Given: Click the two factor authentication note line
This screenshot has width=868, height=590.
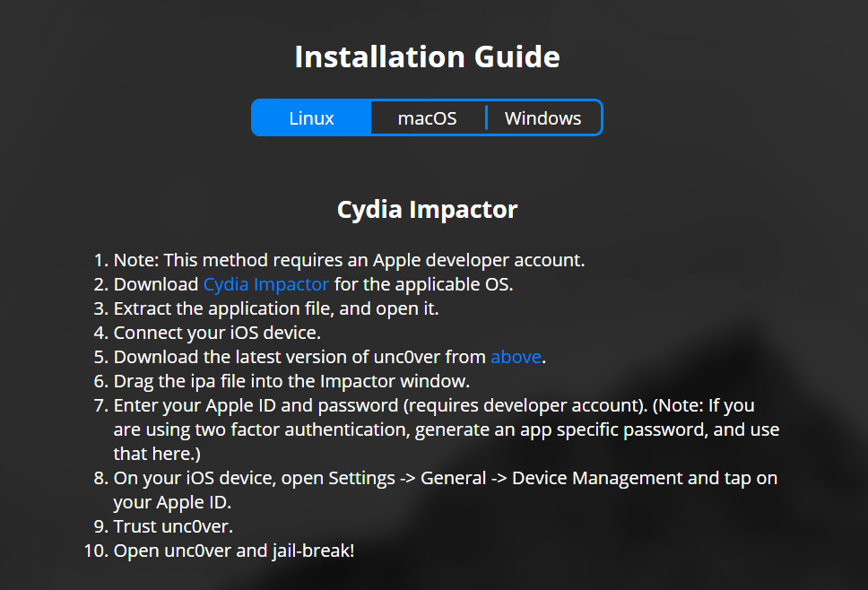Looking at the screenshot, I should click(446, 429).
